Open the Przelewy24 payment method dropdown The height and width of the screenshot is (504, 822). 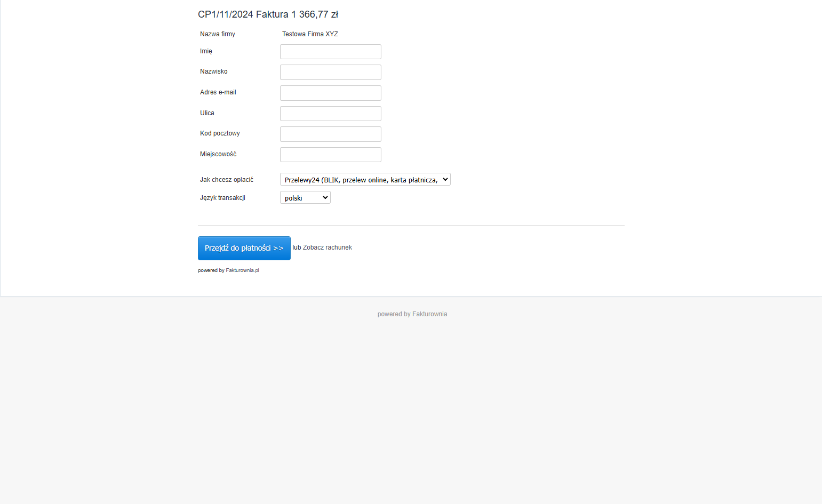365,180
